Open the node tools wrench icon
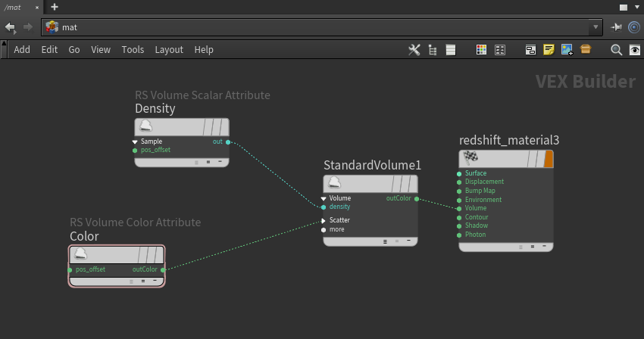The image size is (644, 339). [x=414, y=50]
